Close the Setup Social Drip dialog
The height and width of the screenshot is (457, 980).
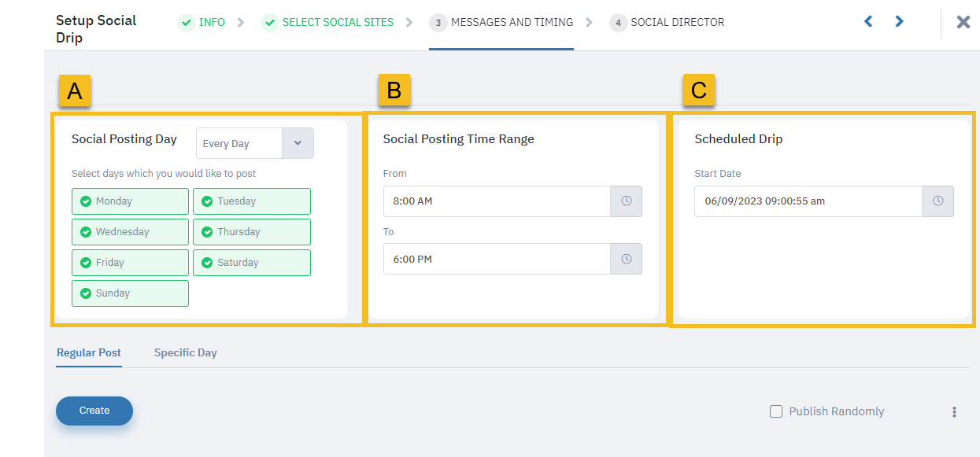(x=963, y=22)
